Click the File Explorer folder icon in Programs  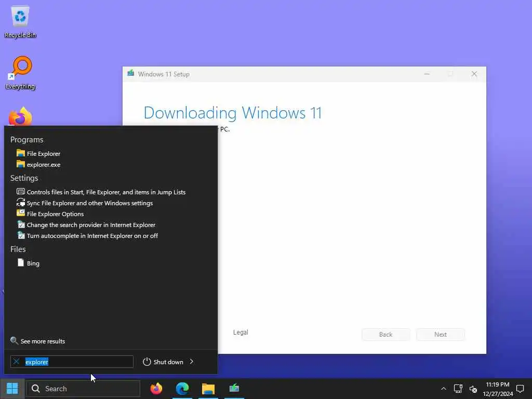coord(21,153)
